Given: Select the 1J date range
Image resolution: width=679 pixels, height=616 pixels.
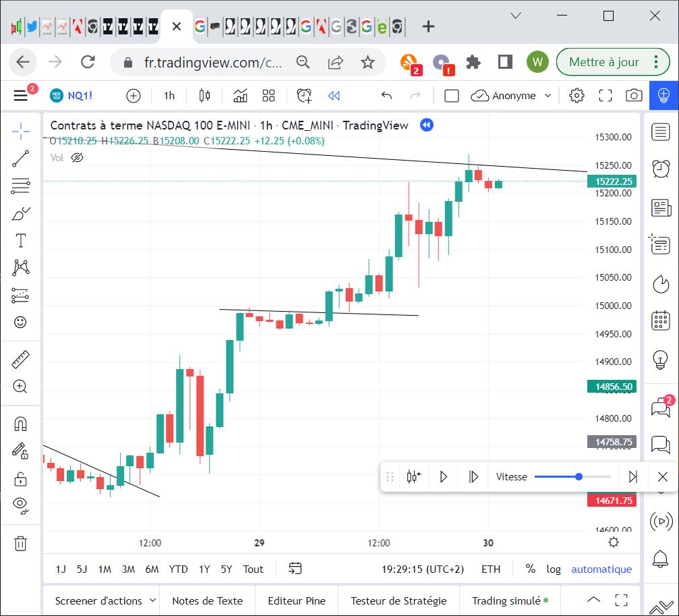Looking at the screenshot, I should [x=61, y=569].
